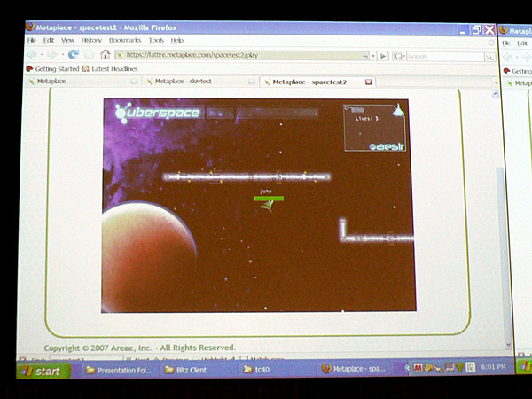Click the tray icon next to the clock
Screen dimensions: 532x399
click(x=471, y=367)
